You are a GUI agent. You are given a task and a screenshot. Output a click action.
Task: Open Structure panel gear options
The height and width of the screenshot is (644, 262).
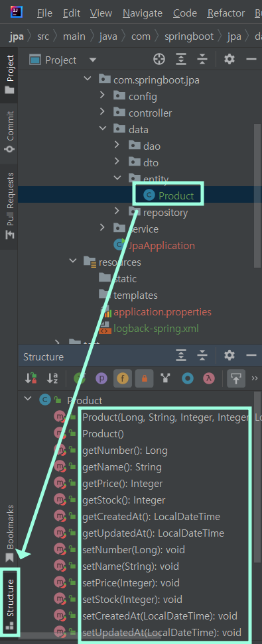tap(229, 356)
